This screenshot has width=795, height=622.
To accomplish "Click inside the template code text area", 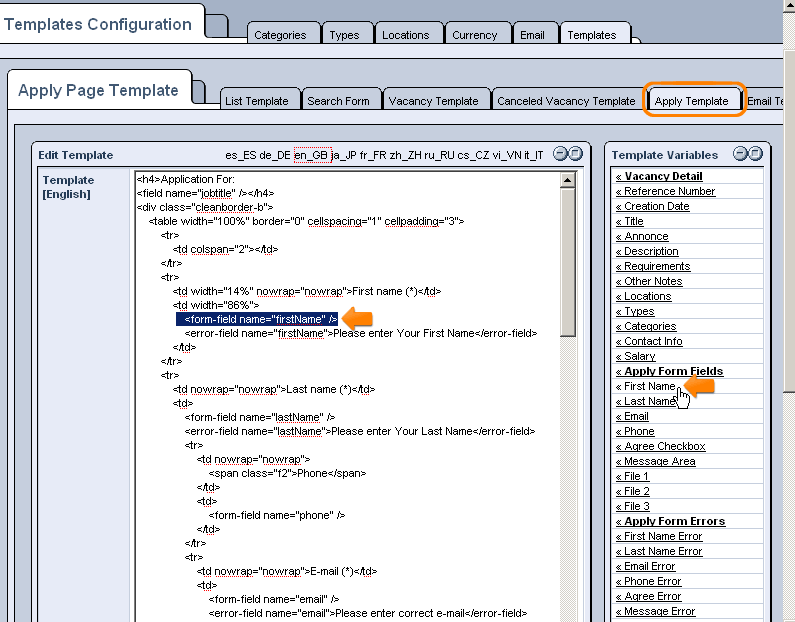I will (x=348, y=397).
